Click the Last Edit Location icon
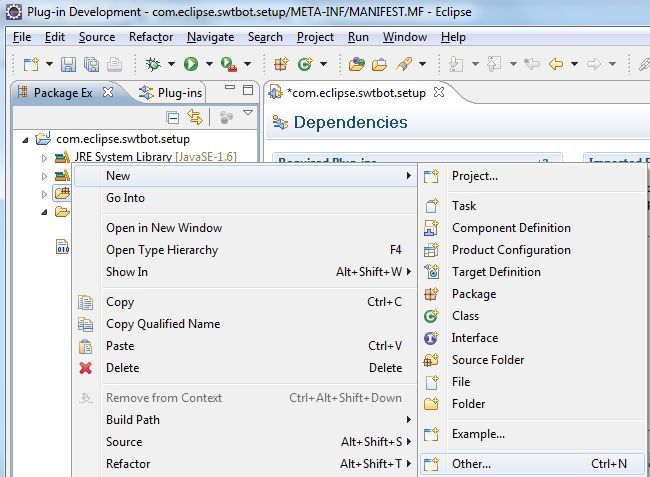 [532, 64]
